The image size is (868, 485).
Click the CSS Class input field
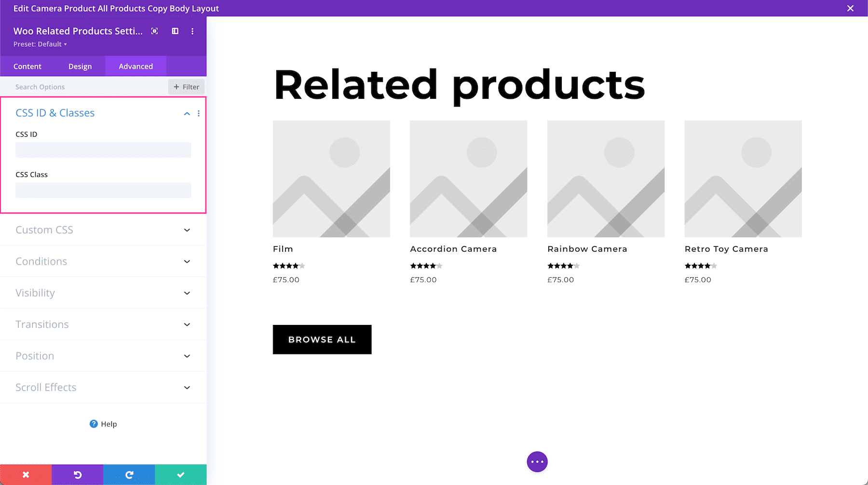(x=103, y=190)
